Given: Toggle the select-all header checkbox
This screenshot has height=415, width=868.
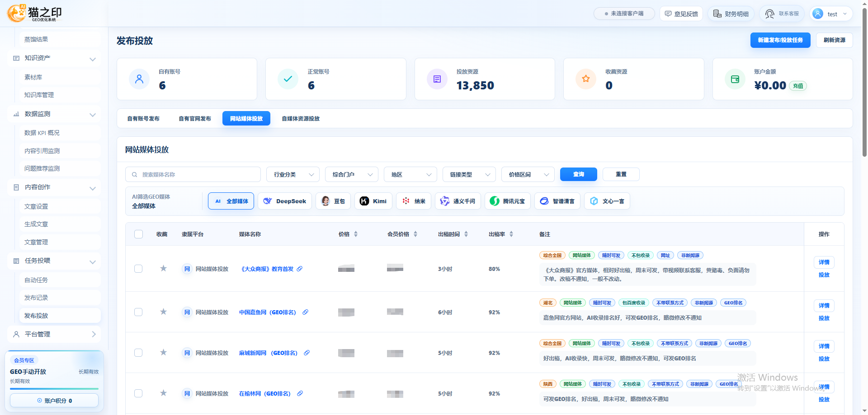Looking at the screenshot, I should pos(138,234).
